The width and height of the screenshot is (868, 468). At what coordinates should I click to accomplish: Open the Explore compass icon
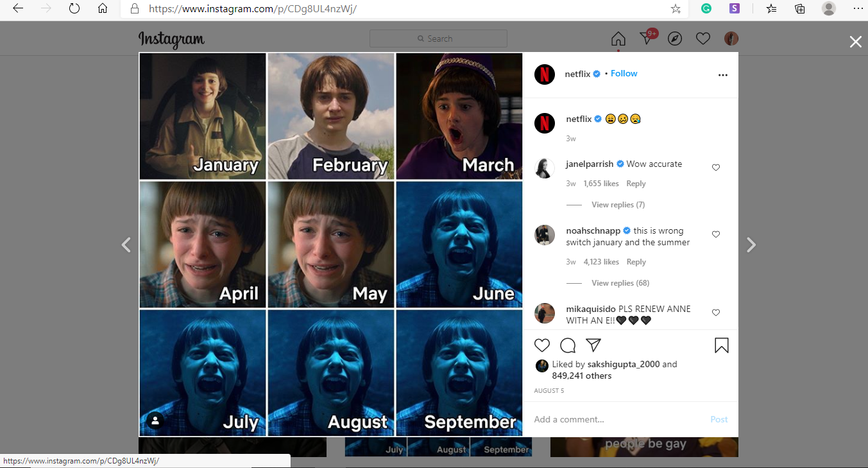click(674, 39)
